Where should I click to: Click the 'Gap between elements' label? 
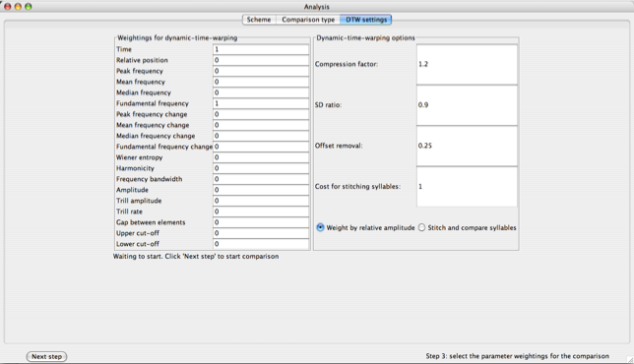tap(151, 222)
